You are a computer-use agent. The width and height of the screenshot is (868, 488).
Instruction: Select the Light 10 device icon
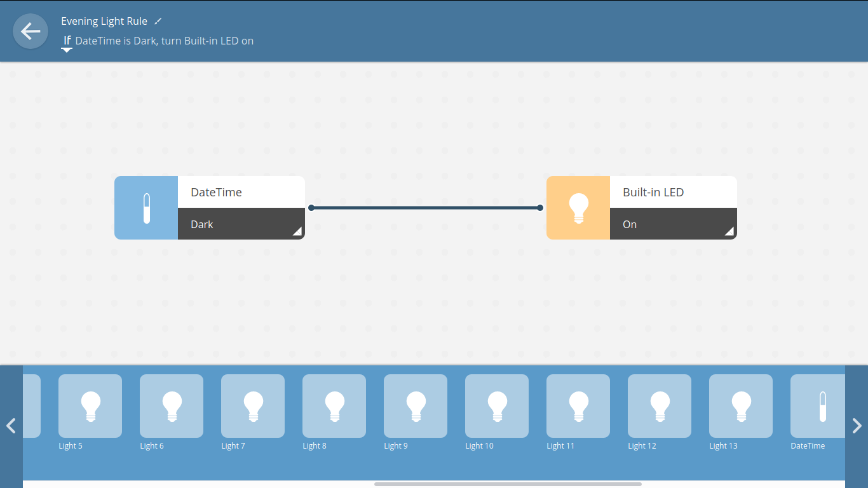(x=496, y=406)
